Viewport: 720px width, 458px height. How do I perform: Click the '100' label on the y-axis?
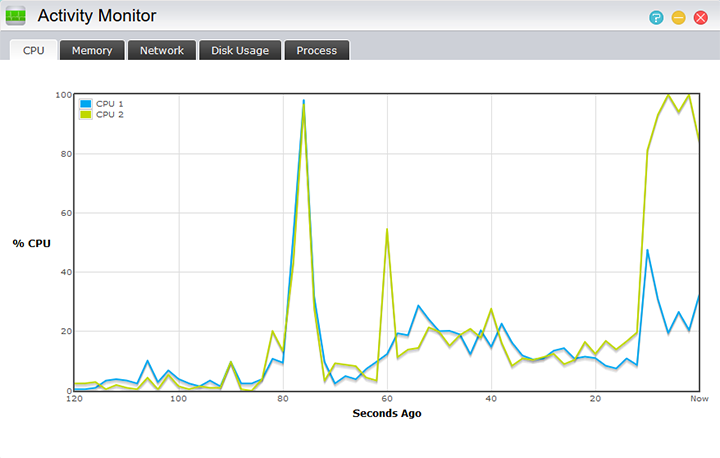point(62,95)
